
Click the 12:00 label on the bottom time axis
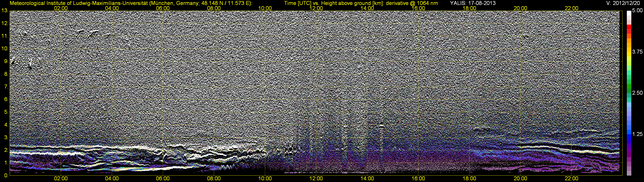pos(316,179)
